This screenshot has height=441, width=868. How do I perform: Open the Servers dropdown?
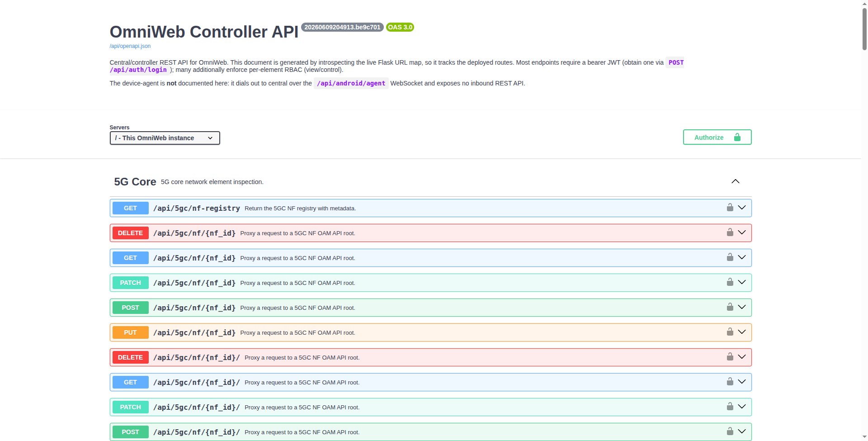tap(165, 138)
